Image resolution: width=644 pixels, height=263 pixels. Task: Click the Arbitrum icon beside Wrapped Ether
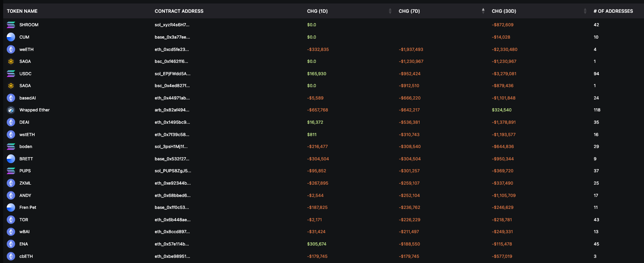11,110
